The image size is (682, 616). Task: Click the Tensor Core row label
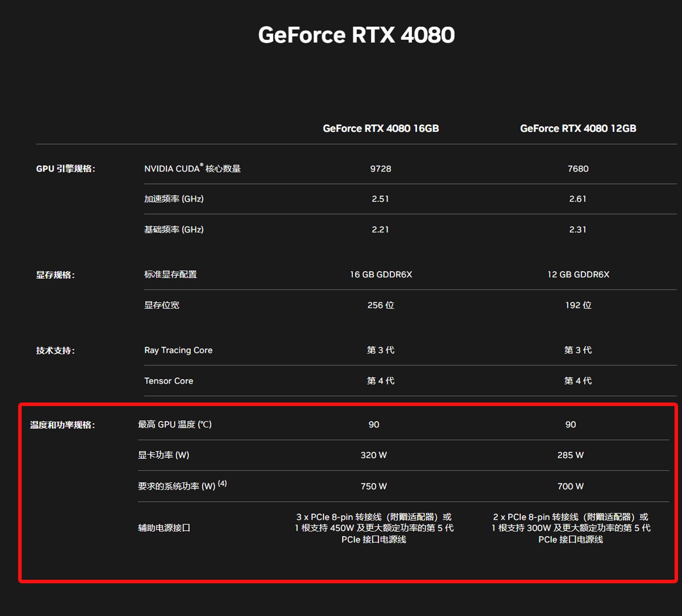pyautogui.click(x=169, y=380)
